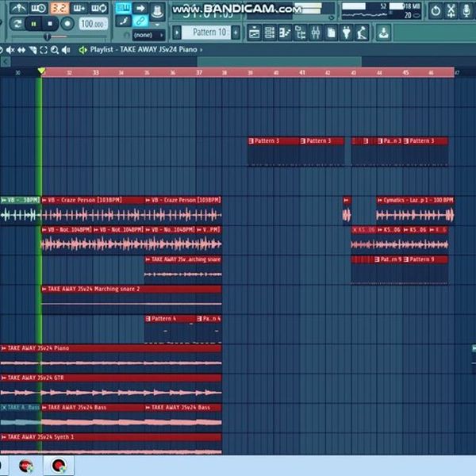
Task: Open the Browser tree icon
Action: (x=300, y=33)
